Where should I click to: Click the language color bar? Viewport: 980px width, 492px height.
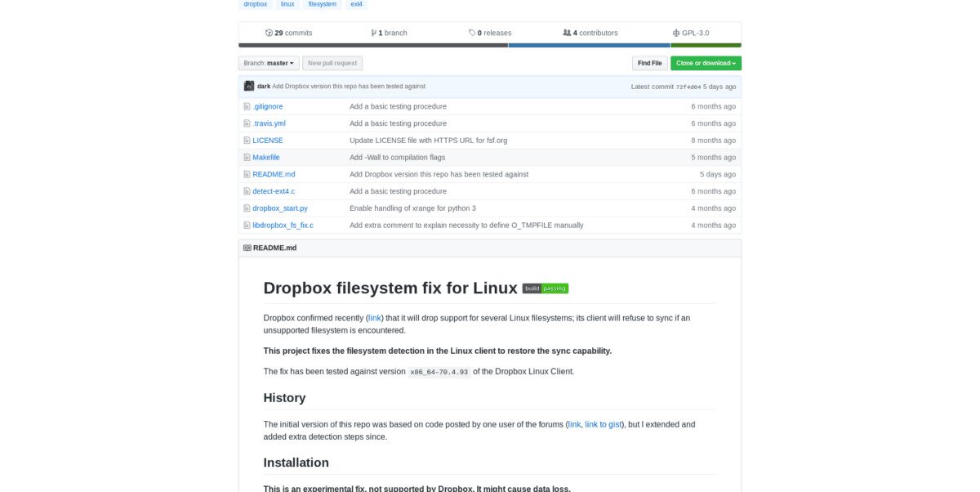[x=490, y=45]
